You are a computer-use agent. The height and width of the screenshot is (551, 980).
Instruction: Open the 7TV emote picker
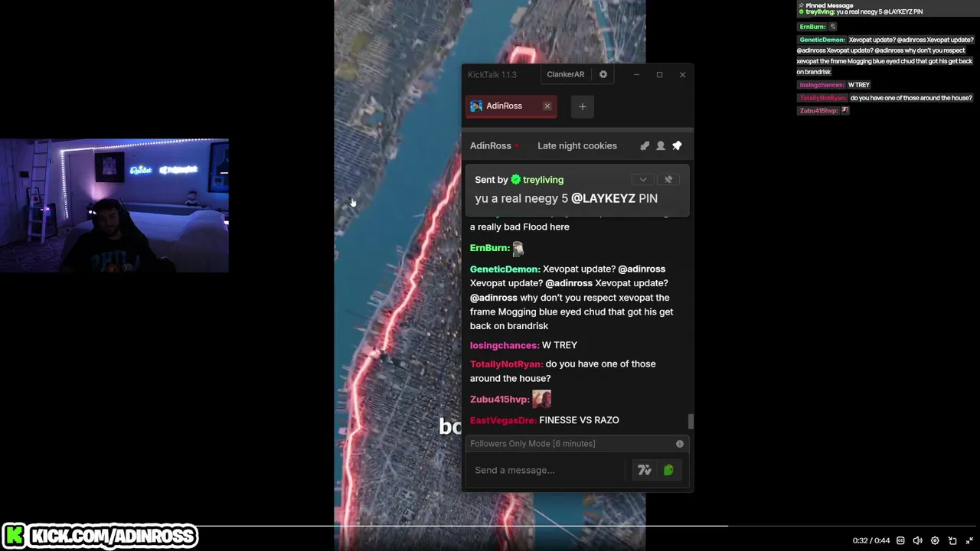point(645,470)
